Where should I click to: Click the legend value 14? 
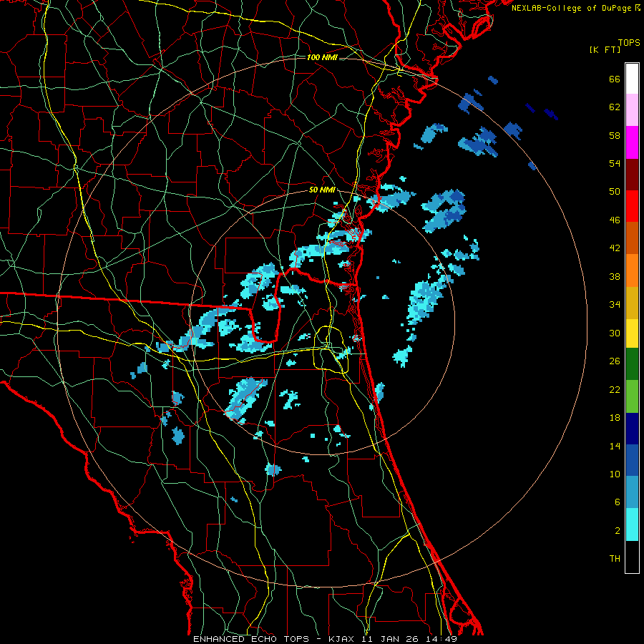pos(615,446)
